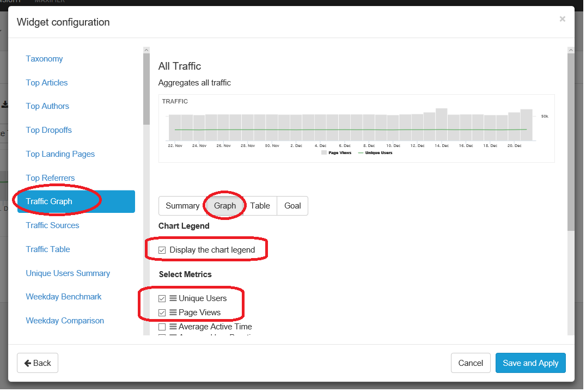Click drag handle icon beside Unique Users
Image resolution: width=586 pixels, height=392 pixels.
174,299
